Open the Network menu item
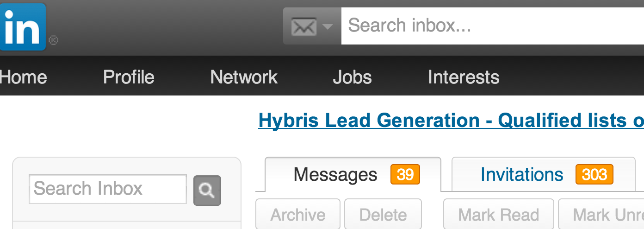 tap(244, 77)
